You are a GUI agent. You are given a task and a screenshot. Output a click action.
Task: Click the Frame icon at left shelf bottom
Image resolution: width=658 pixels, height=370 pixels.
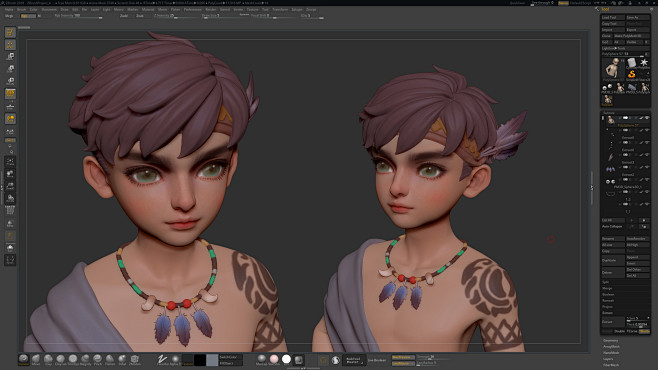click(10, 260)
